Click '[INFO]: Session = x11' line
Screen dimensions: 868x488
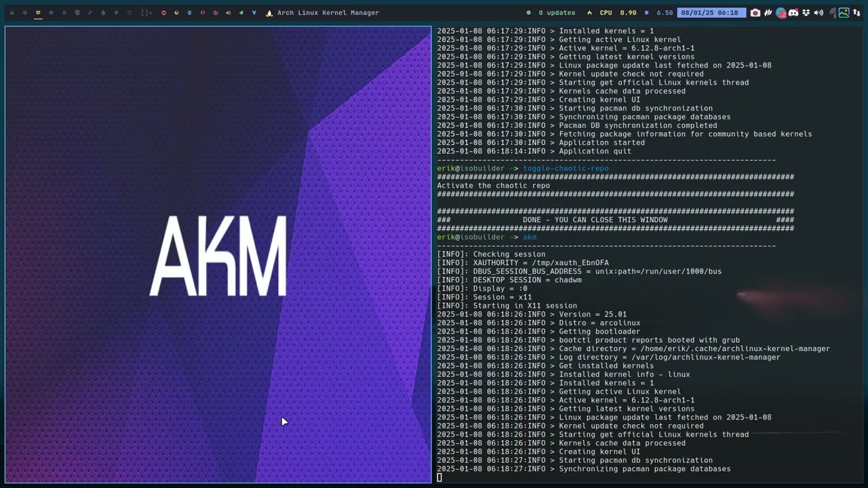click(x=484, y=297)
